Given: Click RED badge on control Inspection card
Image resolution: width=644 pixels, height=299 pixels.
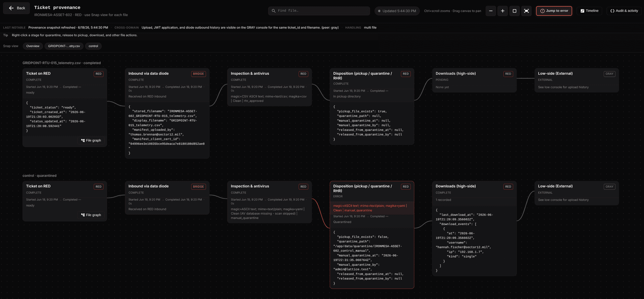Looking at the screenshot, I should (303, 187).
